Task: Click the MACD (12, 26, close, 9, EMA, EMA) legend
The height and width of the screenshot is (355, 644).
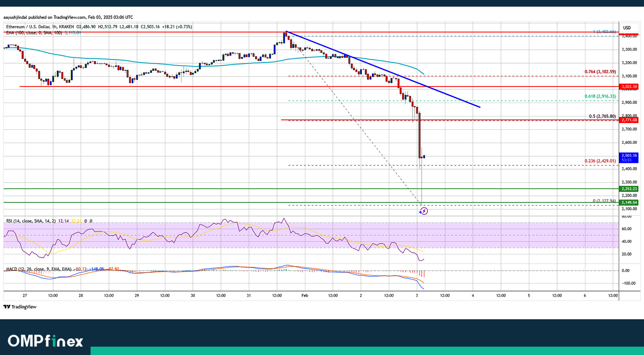Action: pyautogui.click(x=39, y=269)
